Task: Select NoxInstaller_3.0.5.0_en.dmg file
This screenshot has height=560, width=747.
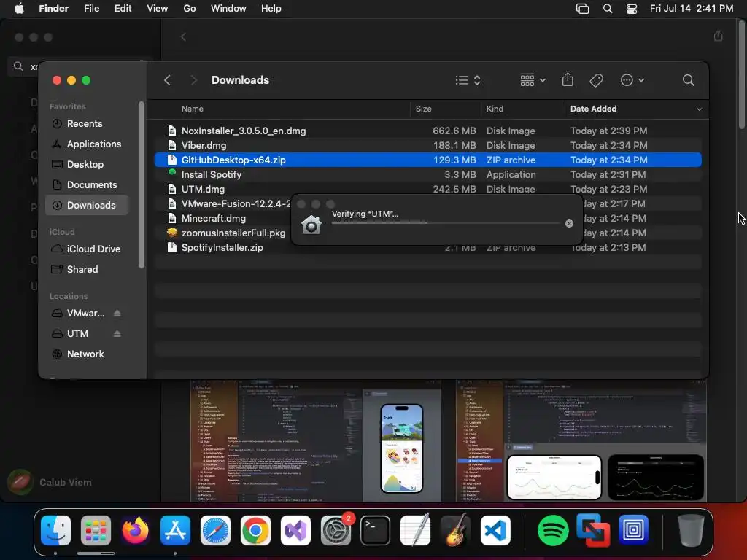Action: pos(427,131)
